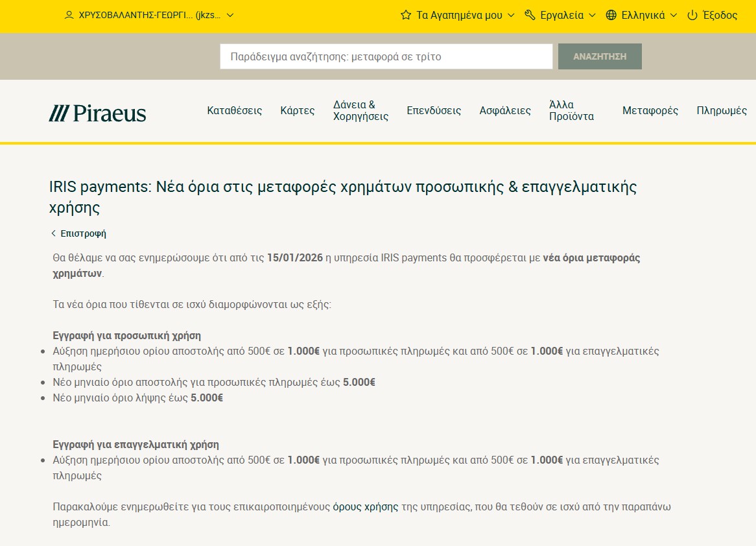The width and height of the screenshot is (756, 546).
Task: Click the user profile icon
Action: pos(69,15)
